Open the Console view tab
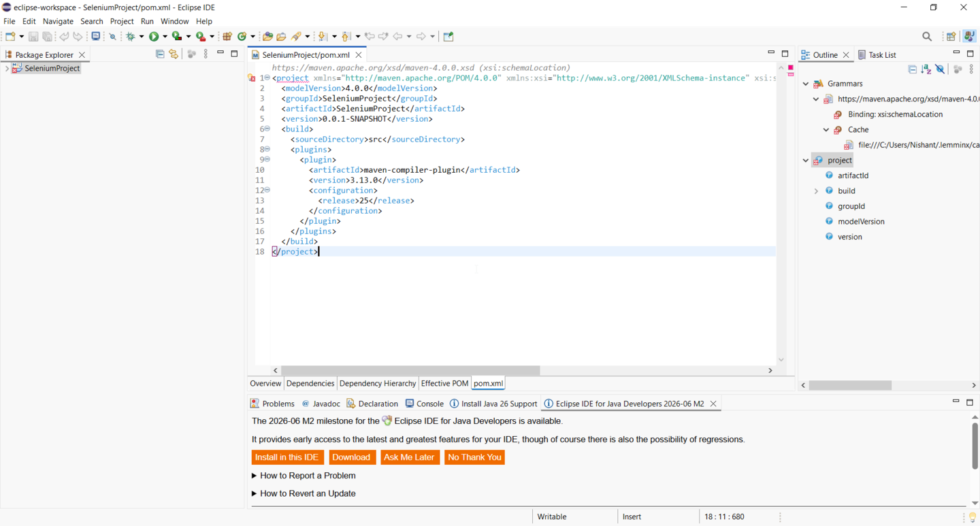Image resolution: width=980 pixels, height=526 pixels. (425, 404)
